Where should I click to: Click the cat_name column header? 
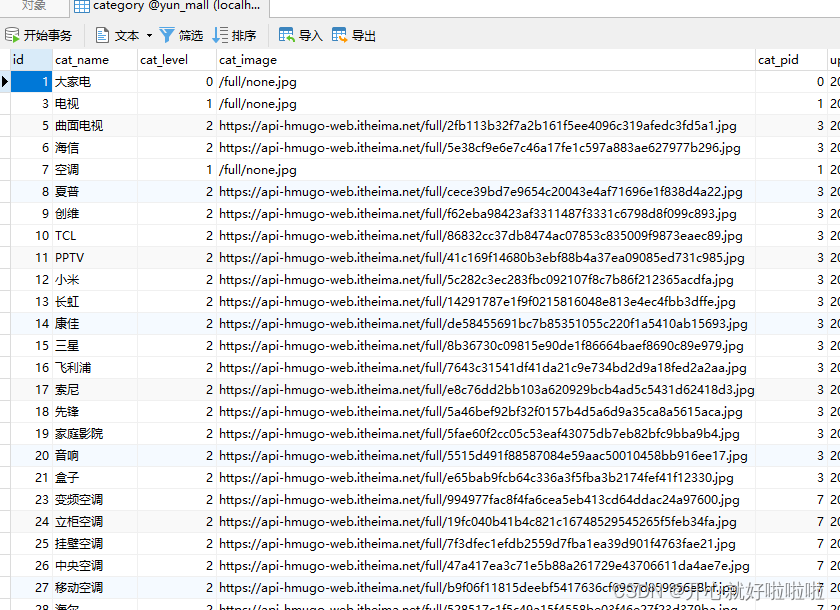(95, 59)
